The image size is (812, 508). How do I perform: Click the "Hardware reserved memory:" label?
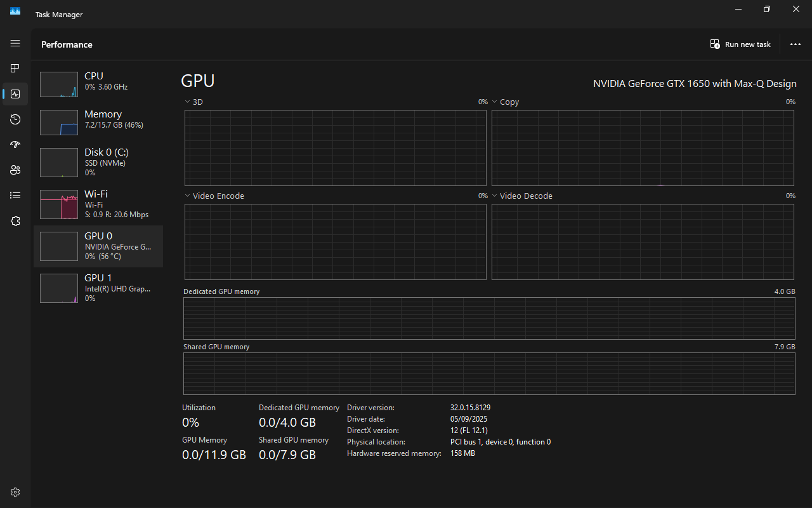coord(394,453)
